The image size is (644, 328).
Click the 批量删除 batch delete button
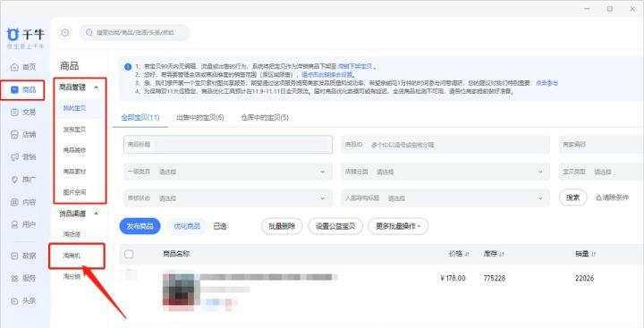(282, 226)
